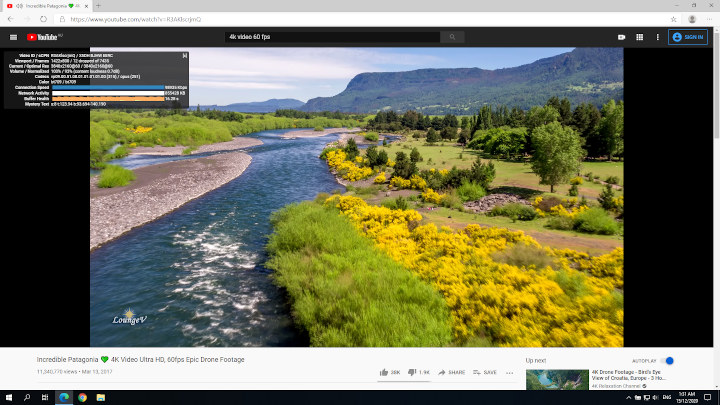Image resolution: width=720 pixels, height=405 pixels.
Task: Open File Explorer from the taskbar
Action: 101,397
